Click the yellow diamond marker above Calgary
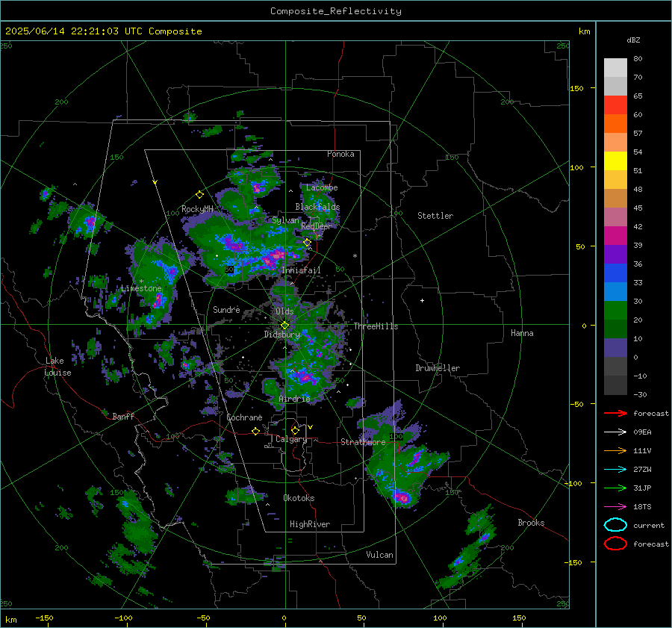The image size is (672, 628). pos(295,430)
